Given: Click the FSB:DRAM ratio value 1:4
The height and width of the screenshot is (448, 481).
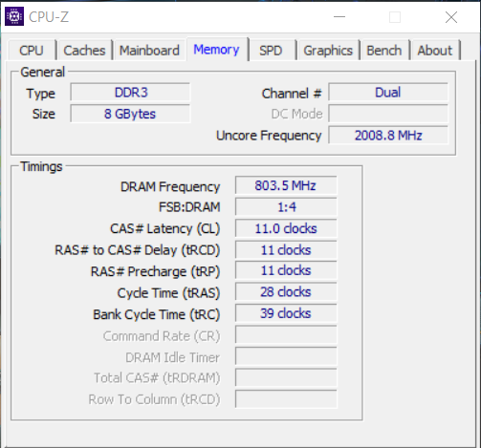Looking at the screenshot, I should tap(286, 207).
